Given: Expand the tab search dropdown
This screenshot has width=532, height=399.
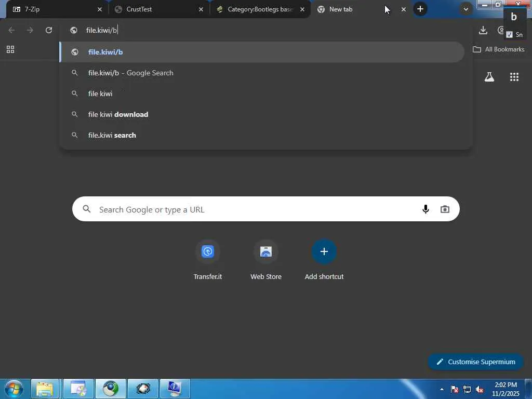Looking at the screenshot, I should pyautogui.click(x=466, y=9).
